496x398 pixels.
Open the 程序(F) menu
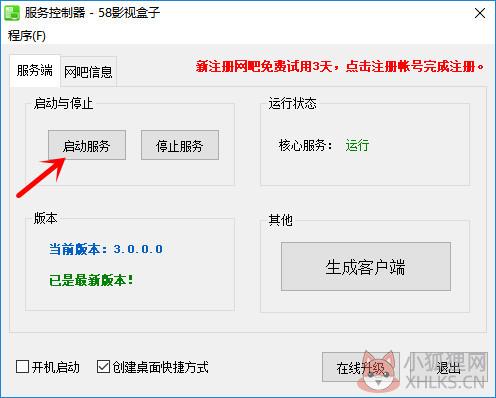27,36
